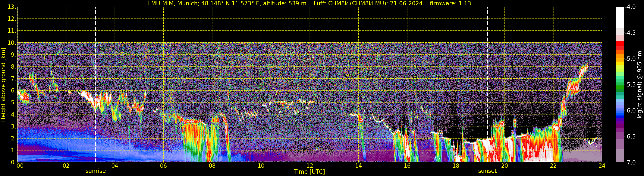The image size is (644, 176).
Task: Click the 'sunset' label under the time axis
Action: pos(487,171)
